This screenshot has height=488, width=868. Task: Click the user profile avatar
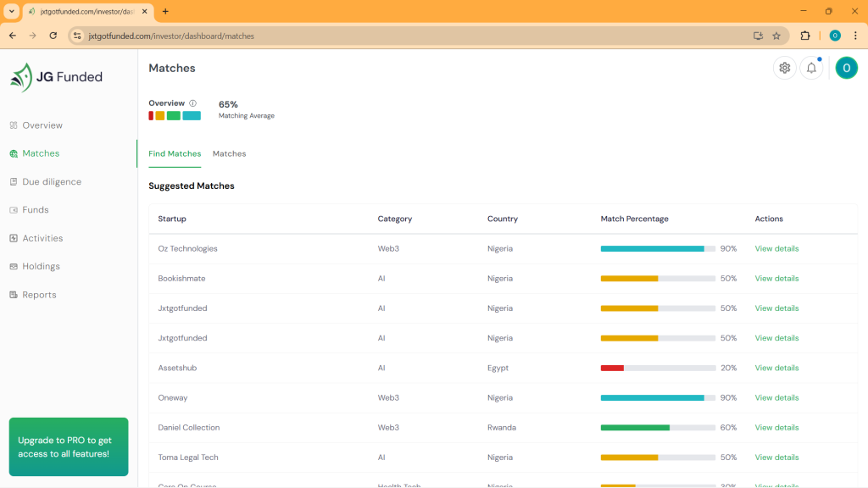pyautogui.click(x=846, y=68)
